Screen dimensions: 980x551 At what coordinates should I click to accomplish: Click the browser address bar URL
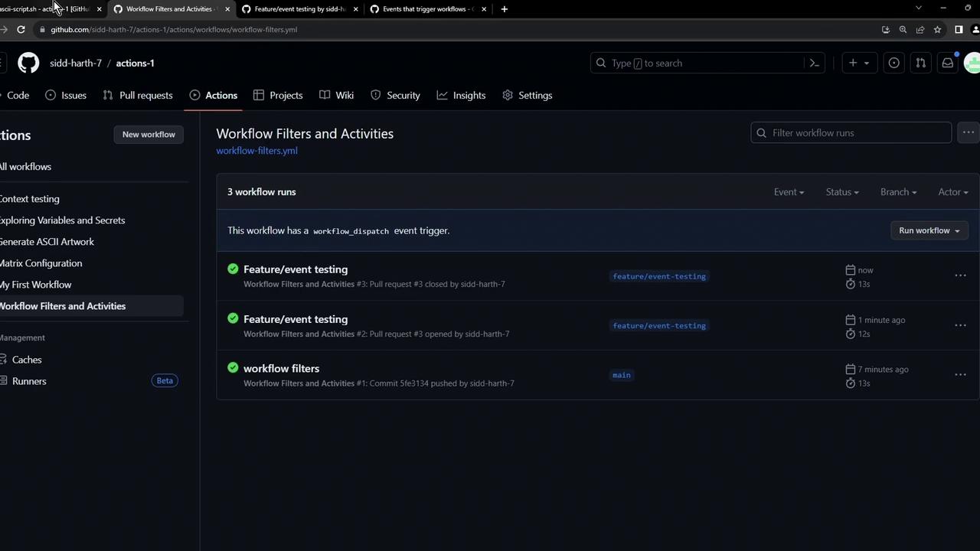[174, 29]
